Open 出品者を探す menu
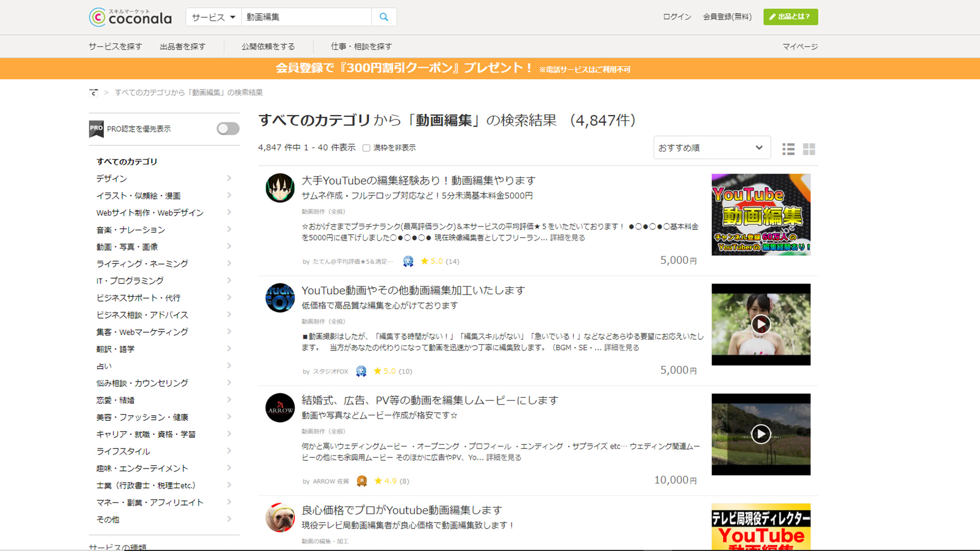980x551 pixels. point(183,46)
